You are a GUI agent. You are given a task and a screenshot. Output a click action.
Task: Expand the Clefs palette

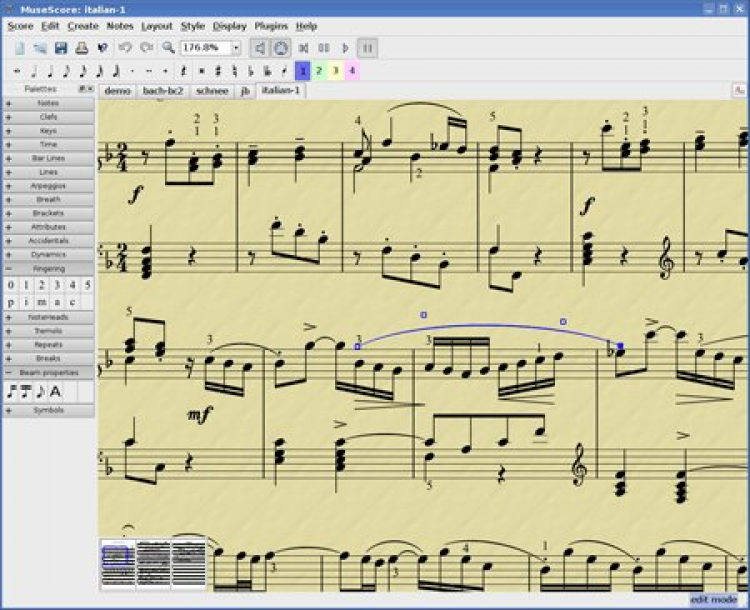48,117
